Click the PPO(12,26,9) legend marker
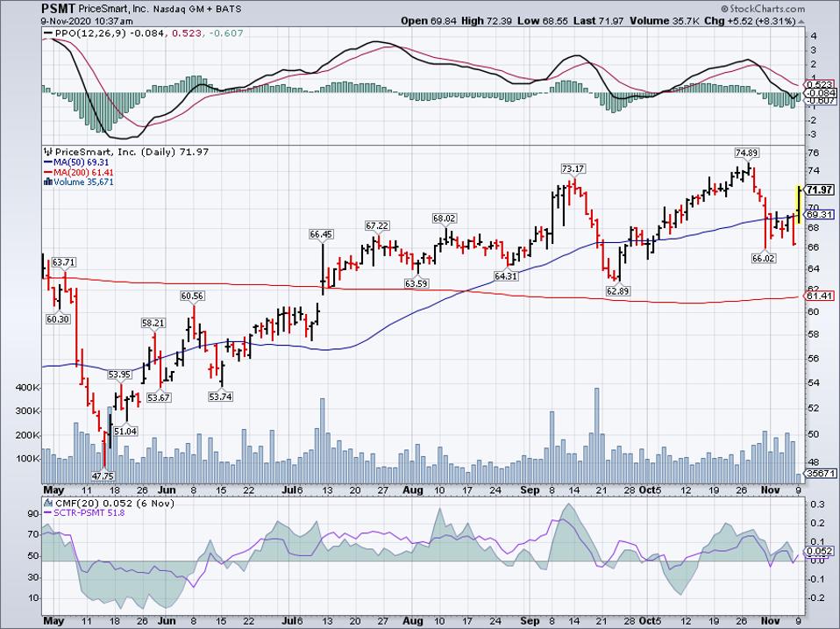 47,35
